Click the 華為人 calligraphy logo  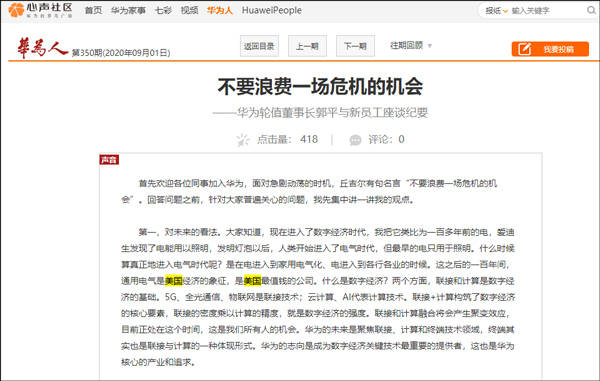[42, 48]
